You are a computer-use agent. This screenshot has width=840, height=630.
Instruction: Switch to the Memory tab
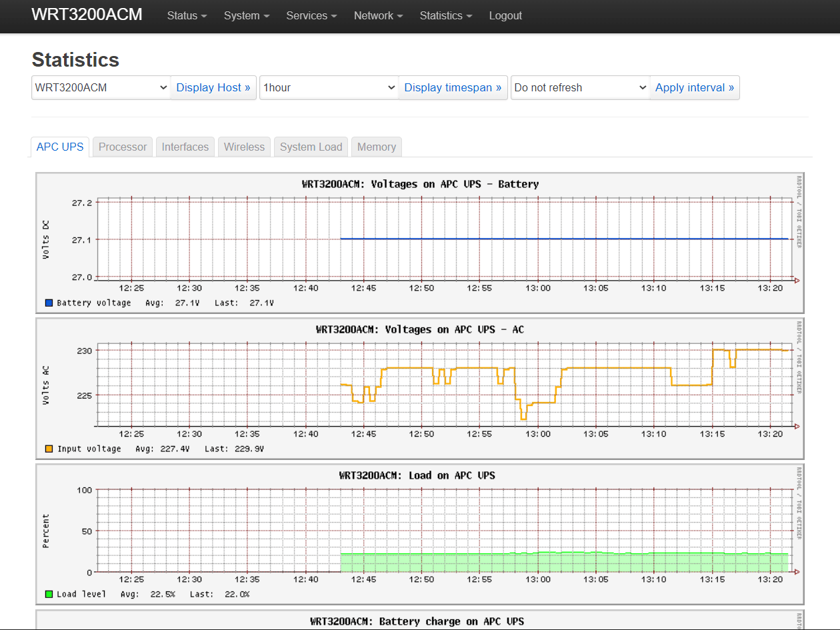pyautogui.click(x=377, y=147)
